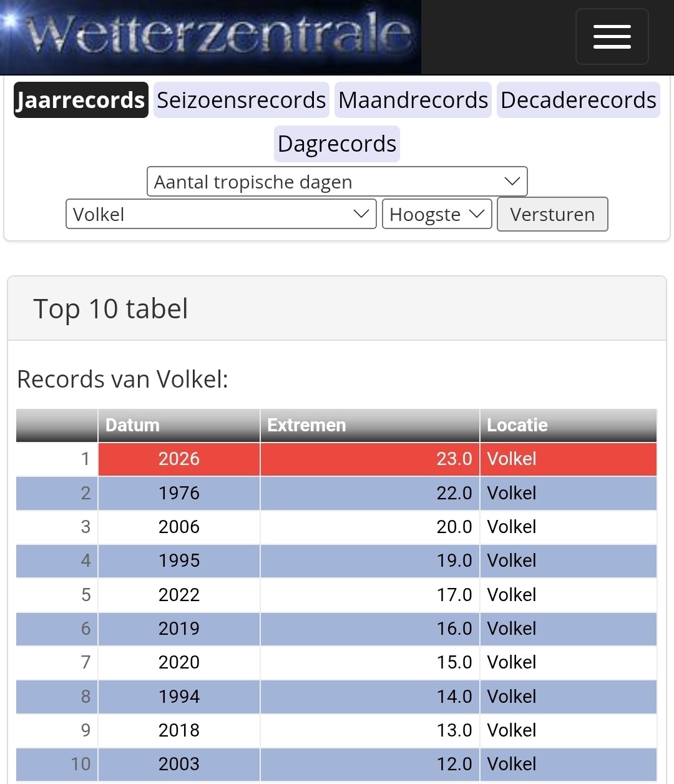Click the Wetterzentrale logo banner
The height and width of the screenshot is (784, 674).
210,37
